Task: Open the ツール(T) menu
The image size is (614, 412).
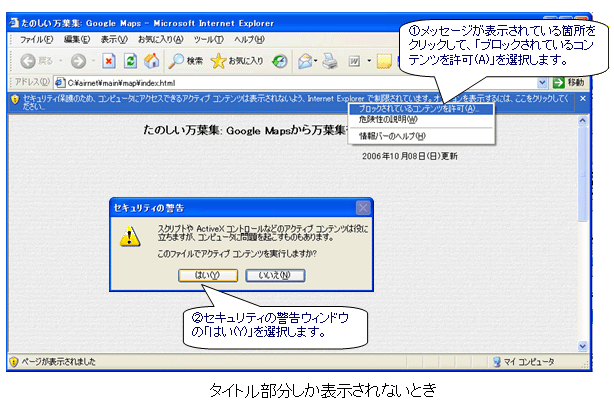Action: (209, 40)
